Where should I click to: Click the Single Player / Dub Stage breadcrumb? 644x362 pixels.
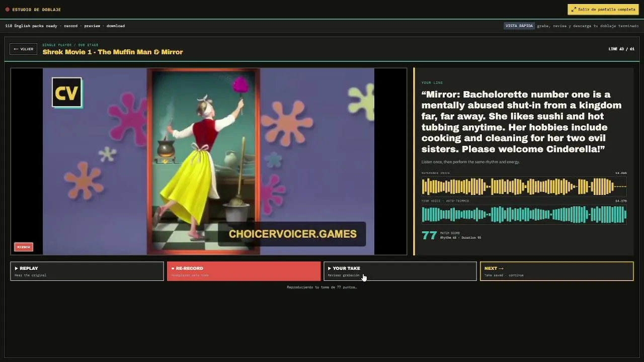click(70, 45)
